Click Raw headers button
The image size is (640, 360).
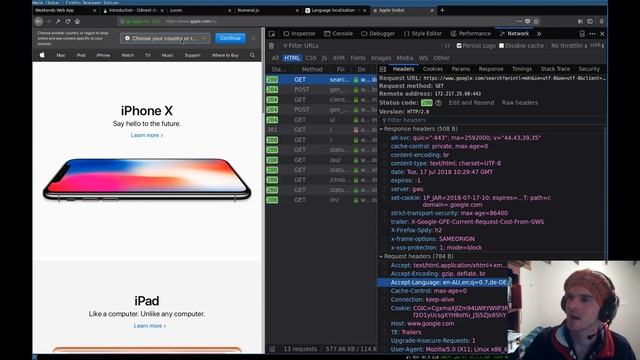coord(520,103)
